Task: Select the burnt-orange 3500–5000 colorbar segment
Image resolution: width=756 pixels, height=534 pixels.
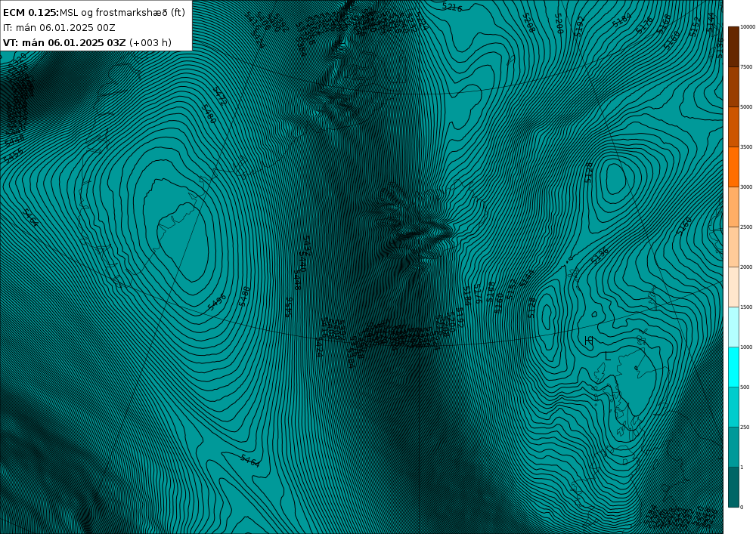Action: click(733, 127)
